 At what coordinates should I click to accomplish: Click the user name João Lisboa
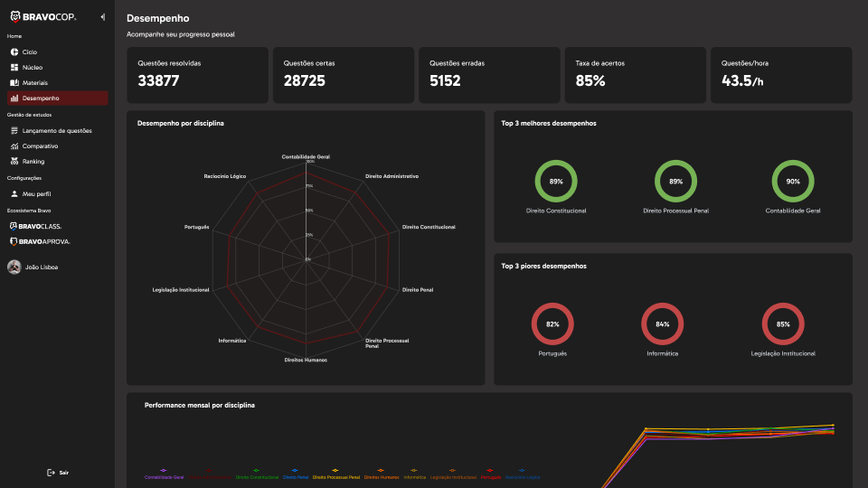point(42,267)
